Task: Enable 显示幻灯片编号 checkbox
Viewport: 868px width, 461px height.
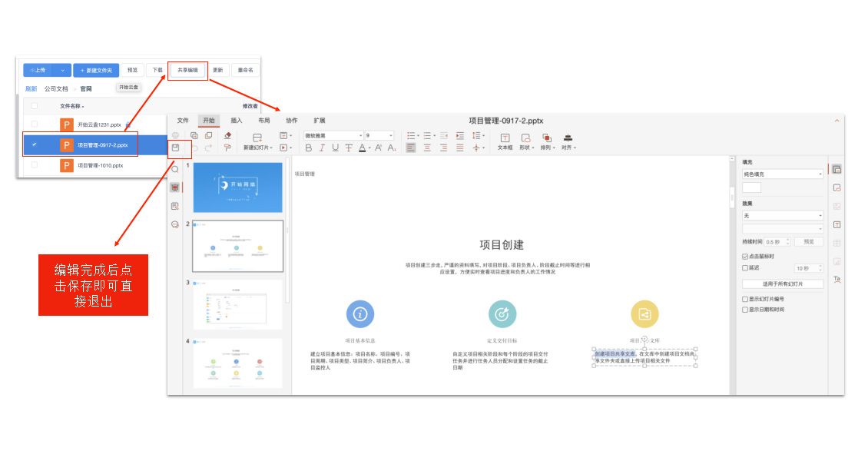Action: [744, 299]
